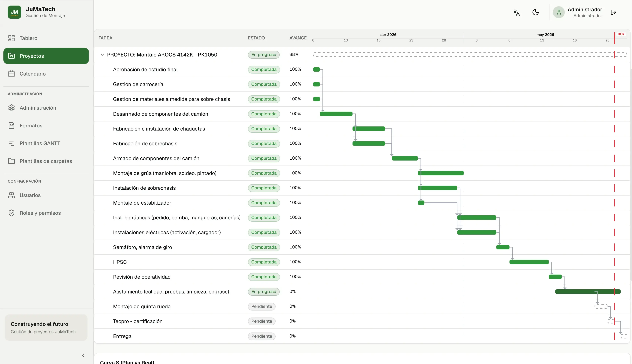Open Calendario menu item
The height and width of the screenshot is (364, 632).
[x=46, y=74]
